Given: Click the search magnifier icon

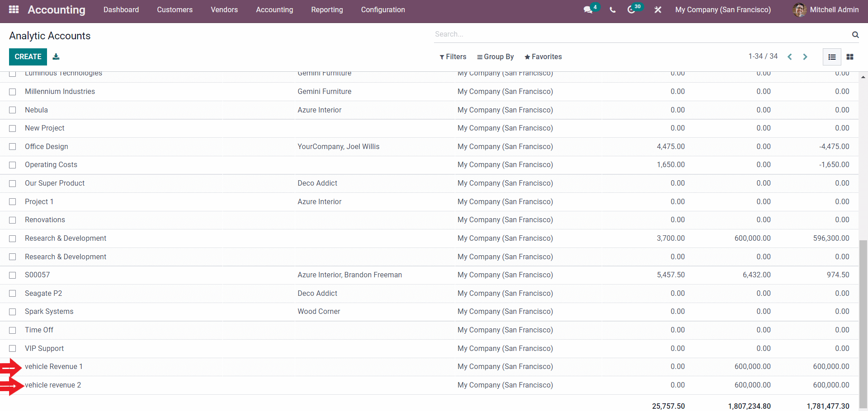Looking at the screenshot, I should (855, 34).
